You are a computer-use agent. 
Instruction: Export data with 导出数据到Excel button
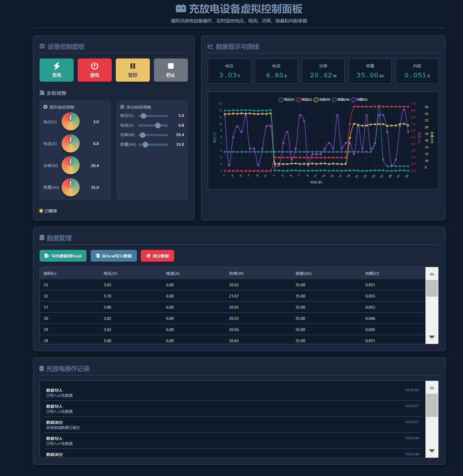[63, 256]
